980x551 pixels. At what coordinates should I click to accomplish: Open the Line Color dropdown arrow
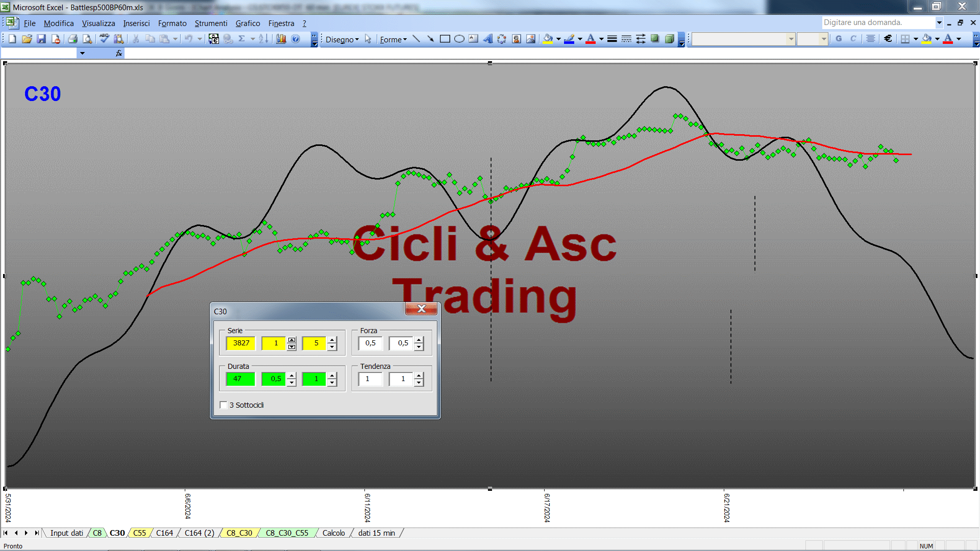tap(580, 39)
